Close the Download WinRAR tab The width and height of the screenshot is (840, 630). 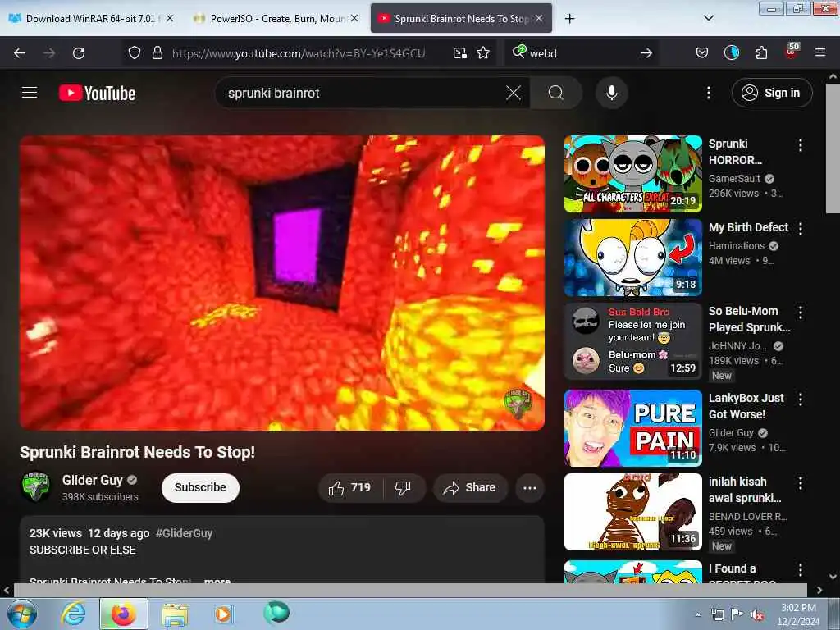click(170, 18)
